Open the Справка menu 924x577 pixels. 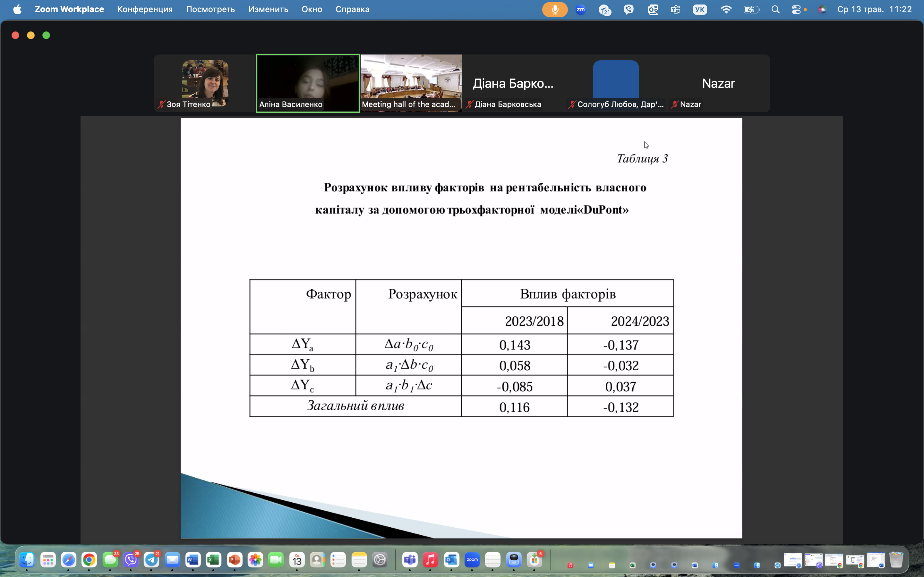click(352, 10)
